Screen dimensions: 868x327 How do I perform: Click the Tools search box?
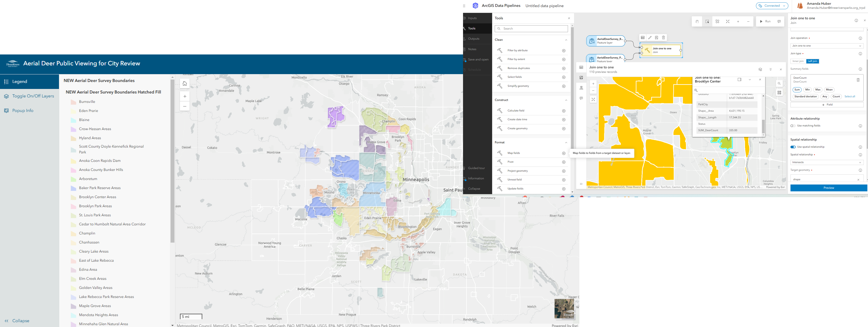(x=531, y=29)
